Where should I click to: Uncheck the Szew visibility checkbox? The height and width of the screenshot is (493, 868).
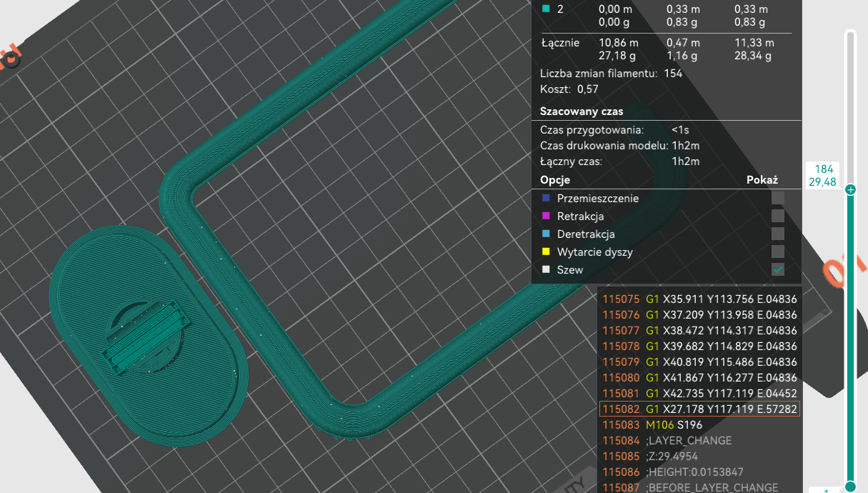[x=778, y=269]
